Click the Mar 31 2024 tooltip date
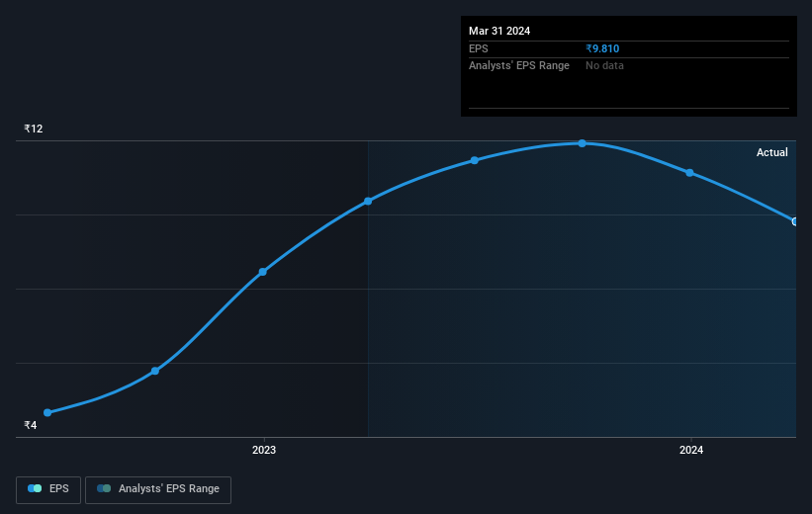812x514 pixels. pyautogui.click(x=499, y=31)
